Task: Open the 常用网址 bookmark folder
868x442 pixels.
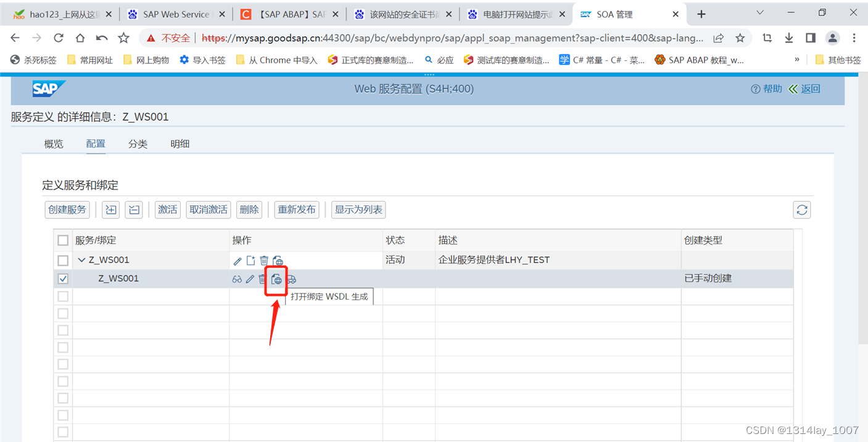Action: (90, 60)
